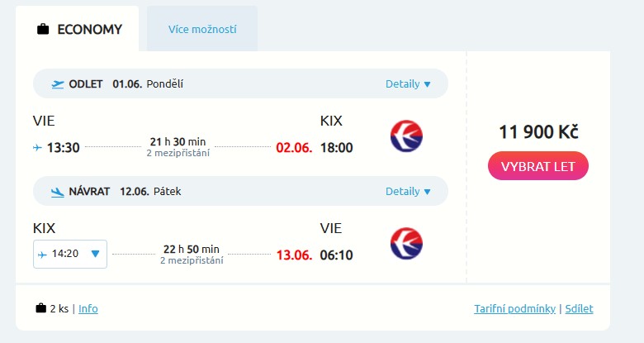The image size is (644, 343).
Task: Open the 14:20 return time dropdown
Action: [x=70, y=254]
